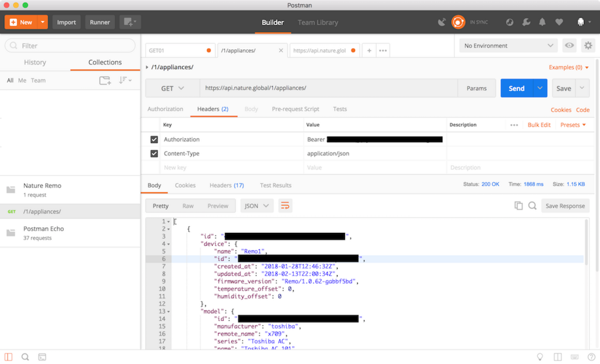Click the collections Filter search field
The height and width of the screenshot is (364, 600).
coord(70,46)
